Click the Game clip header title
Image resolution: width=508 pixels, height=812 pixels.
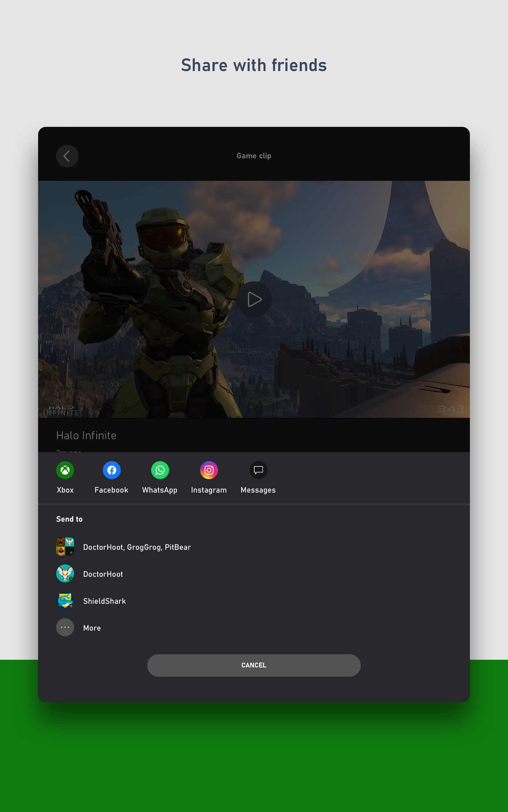(x=254, y=156)
